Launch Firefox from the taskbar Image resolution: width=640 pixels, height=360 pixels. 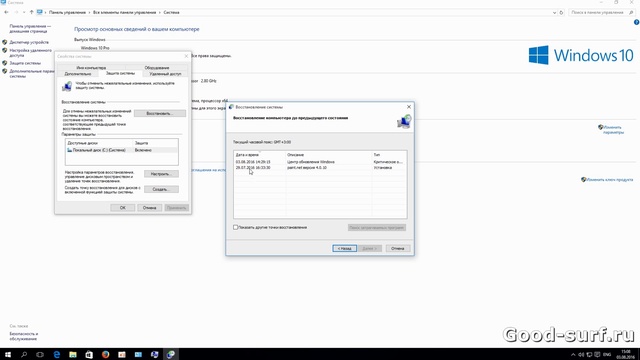coord(105,354)
